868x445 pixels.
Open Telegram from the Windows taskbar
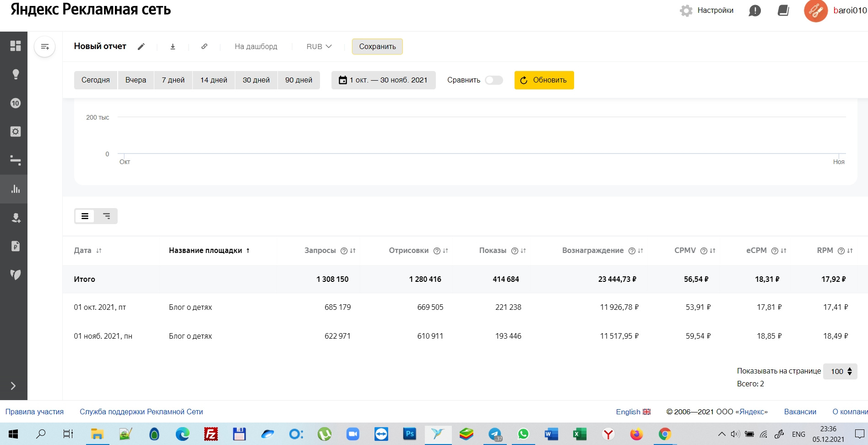coord(494,434)
